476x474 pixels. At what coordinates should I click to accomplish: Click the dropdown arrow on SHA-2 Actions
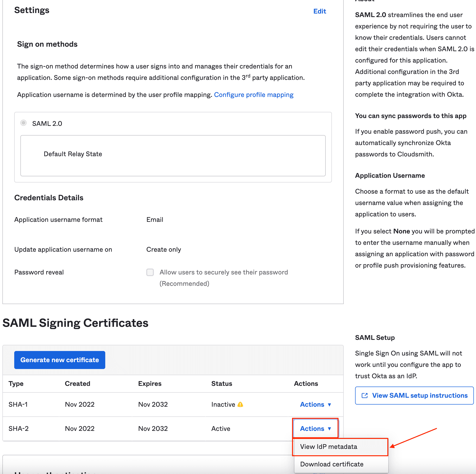point(330,429)
